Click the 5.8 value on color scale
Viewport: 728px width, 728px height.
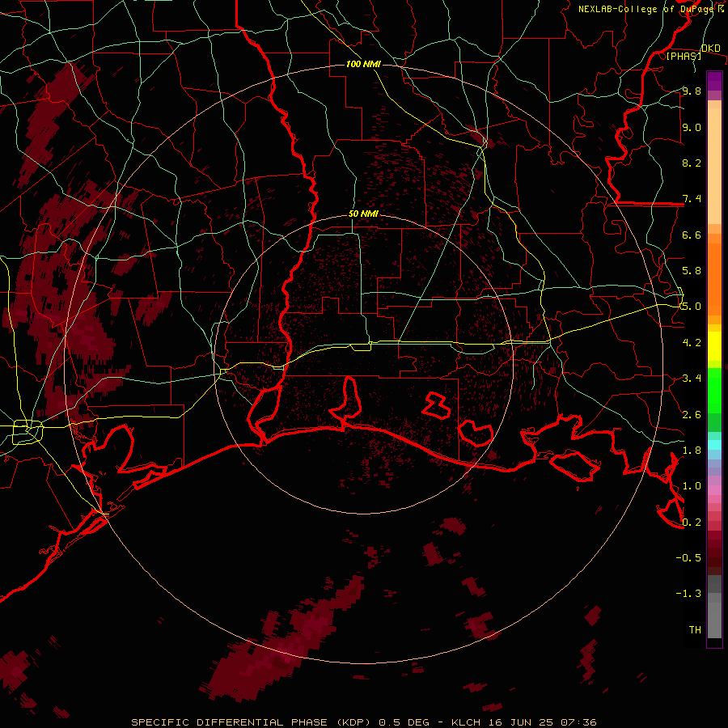coord(692,271)
